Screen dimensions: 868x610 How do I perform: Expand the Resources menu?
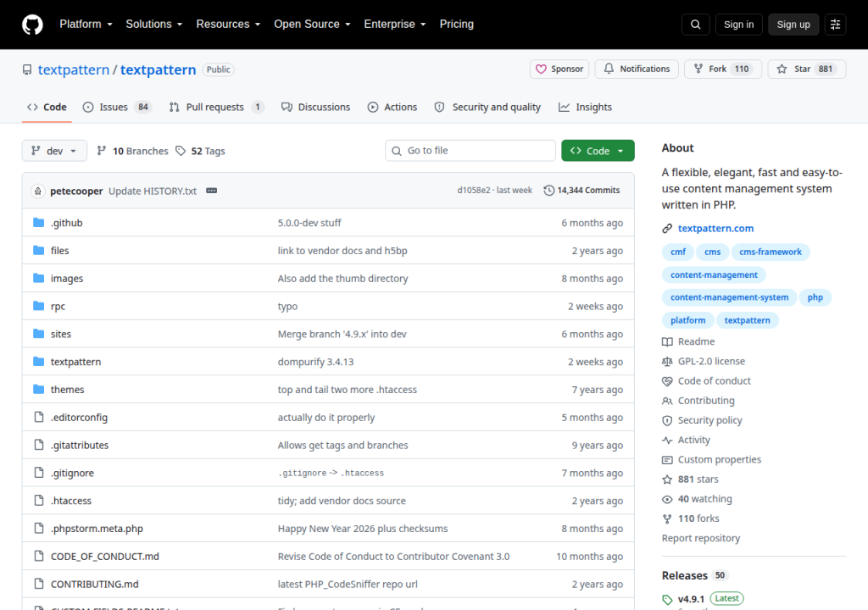pyautogui.click(x=228, y=25)
